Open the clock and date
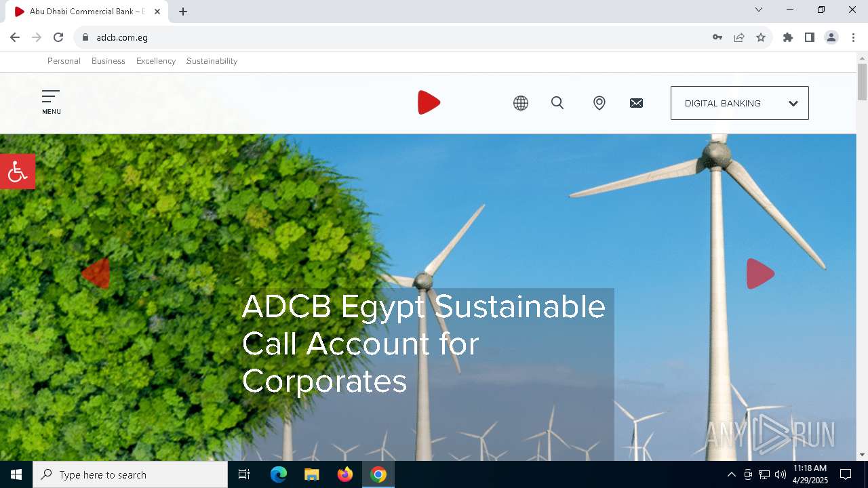The width and height of the screenshot is (868, 488). [810, 474]
